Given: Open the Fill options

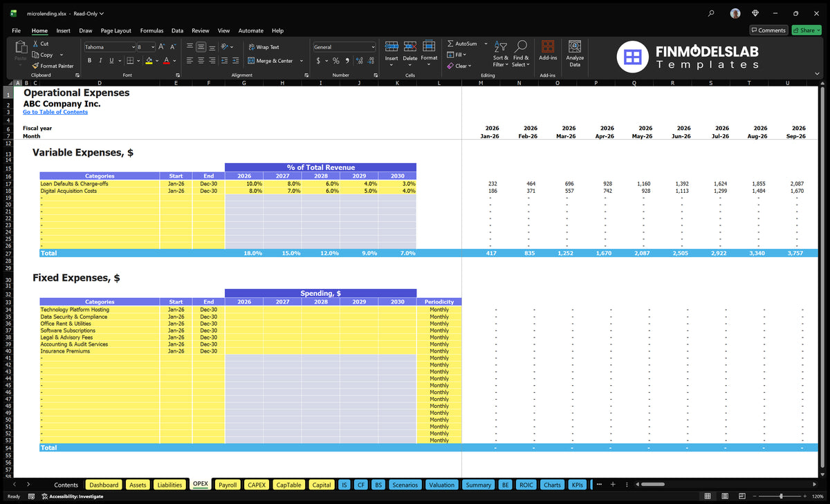Looking at the screenshot, I should (x=456, y=55).
